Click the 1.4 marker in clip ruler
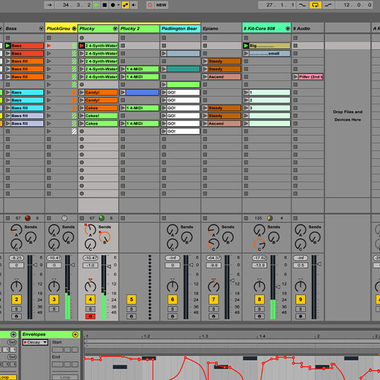380x380 pixels. coord(262,336)
